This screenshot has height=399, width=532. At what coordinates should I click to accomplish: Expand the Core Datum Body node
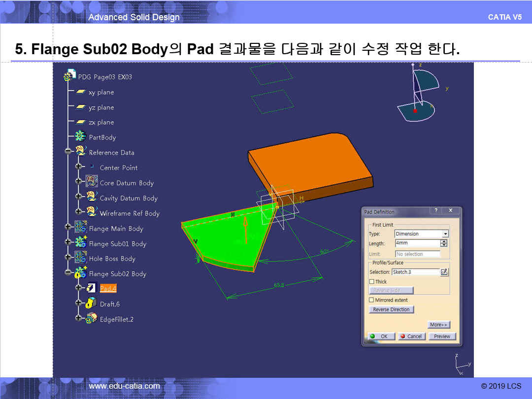coord(79,181)
